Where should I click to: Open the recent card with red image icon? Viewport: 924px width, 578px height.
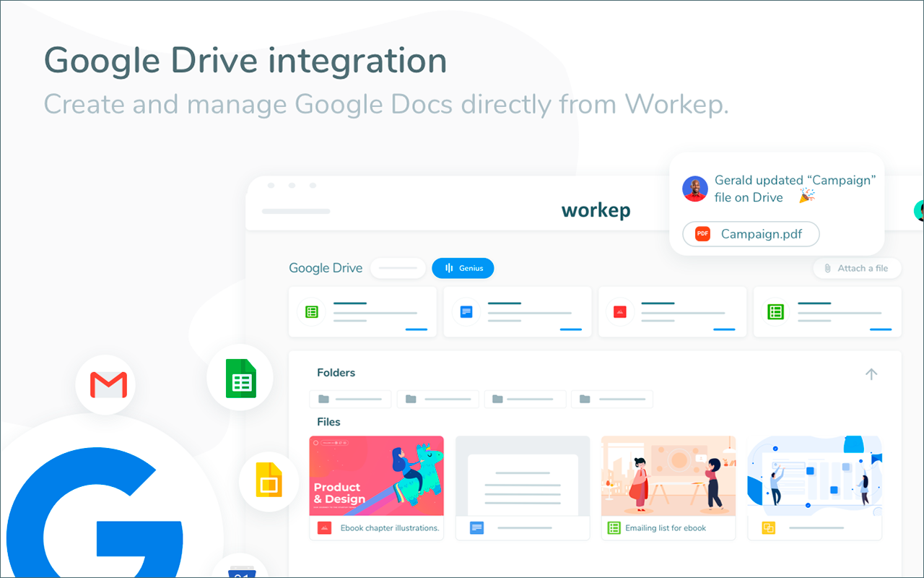pyautogui.click(x=673, y=312)
